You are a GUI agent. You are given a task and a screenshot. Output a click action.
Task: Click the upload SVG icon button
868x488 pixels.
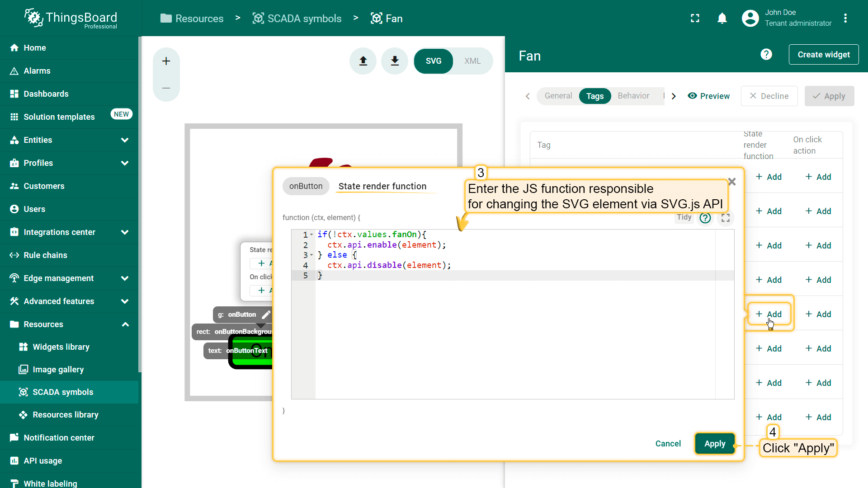(x=363, y=61)
